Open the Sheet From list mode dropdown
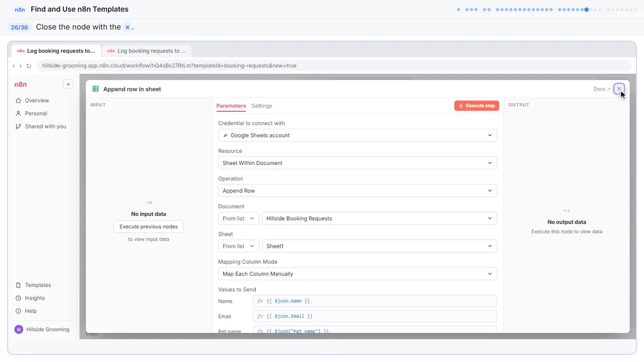Viewport: 644px width, 362px height. pyautogui.click(x=239, y=246)
